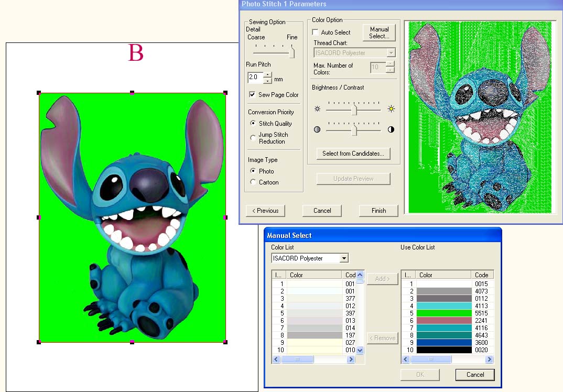The width and height of the screenshot is (563, 392).
Task: Select row 3 code 377 in Color List
Action: [314, 299]
